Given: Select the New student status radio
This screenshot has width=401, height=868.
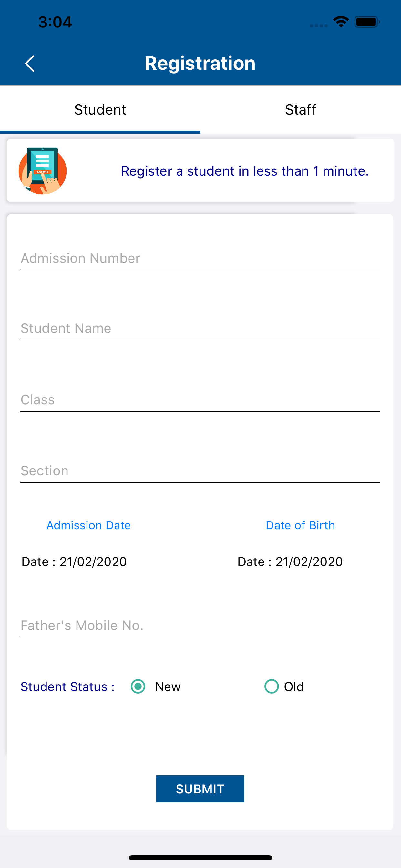Looking at the screenshot, I should click(x=138, y=687).
